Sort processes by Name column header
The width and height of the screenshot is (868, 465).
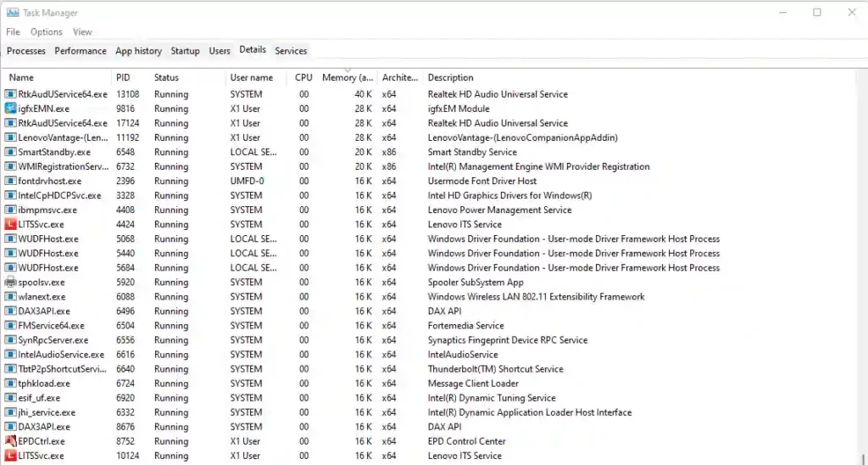tap(21, 77)
